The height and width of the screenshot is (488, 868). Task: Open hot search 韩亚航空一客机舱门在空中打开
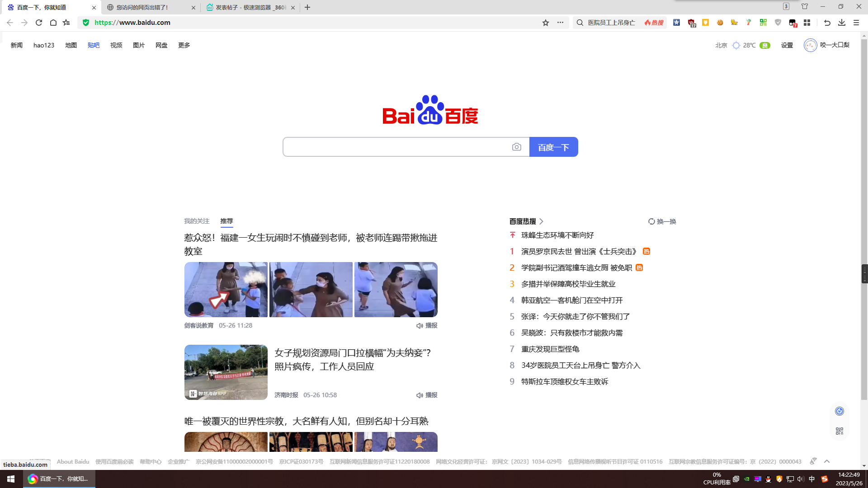pos(572,300)
